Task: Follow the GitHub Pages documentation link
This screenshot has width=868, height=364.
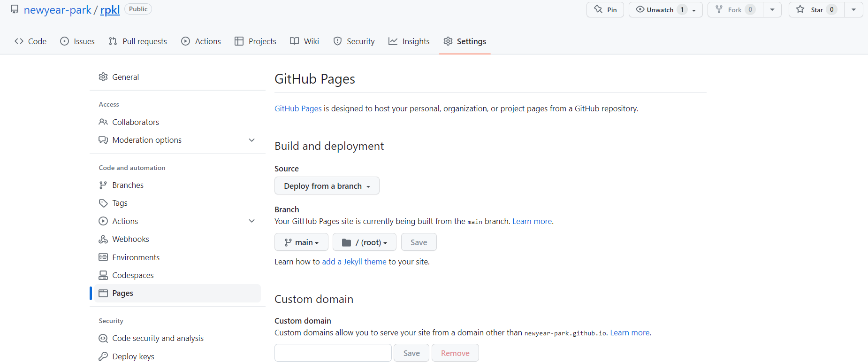Action: tap(298, 108)
